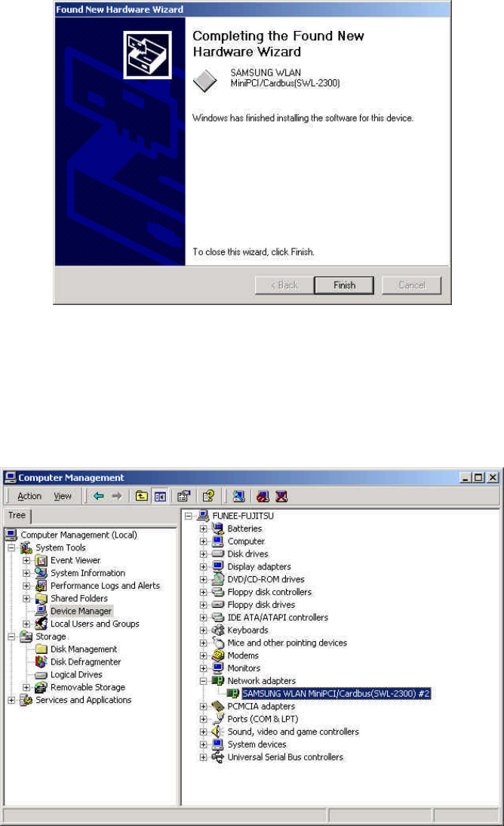Click the Computer Management title bar icon
The height and width of the screenshot is (826, 504).
tap(10, 478)
